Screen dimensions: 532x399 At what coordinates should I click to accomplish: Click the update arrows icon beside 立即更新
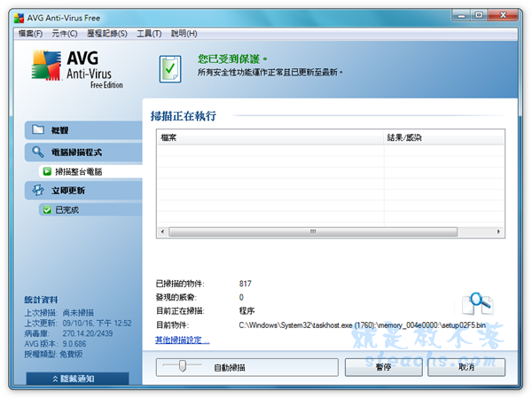tap(38, 190)
